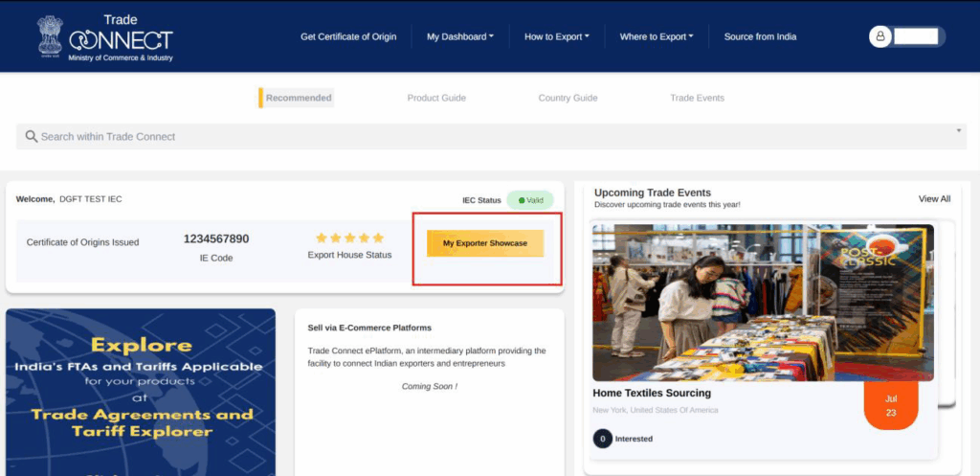Screen dimensions: 980x476
Task: Click View All trade events link
Action: (x=934, y=199)
